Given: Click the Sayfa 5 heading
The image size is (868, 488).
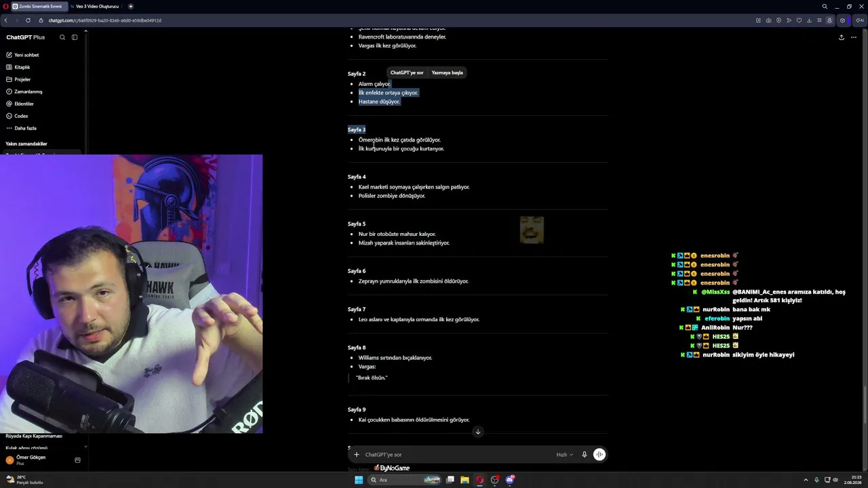Looking at the screenshot, I should coord(357,224).
